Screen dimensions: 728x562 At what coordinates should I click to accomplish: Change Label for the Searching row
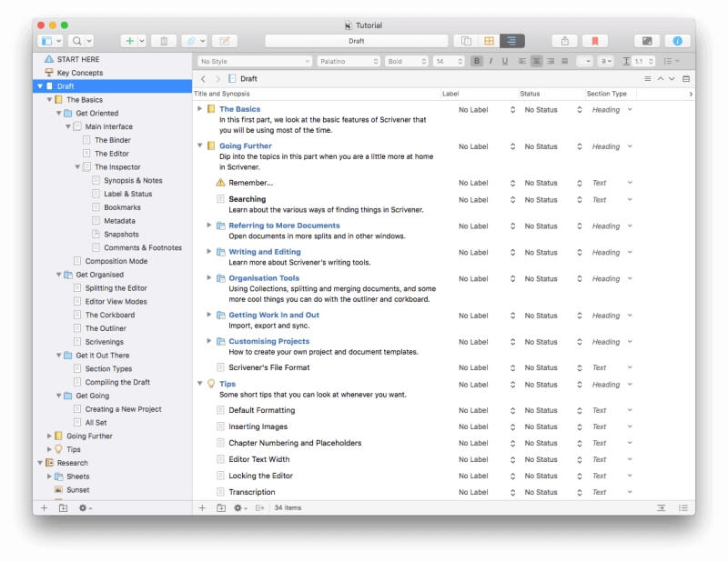point(487,200)
